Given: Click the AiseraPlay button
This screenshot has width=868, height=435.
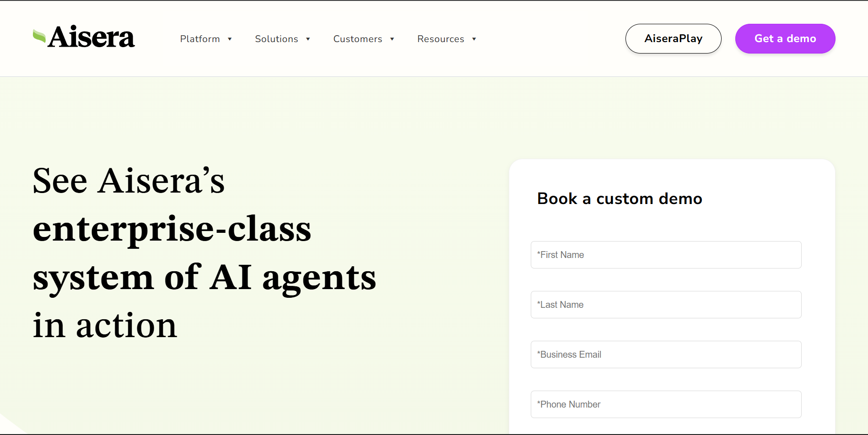Looking at the screenshot, I should [x=673, y=38].
